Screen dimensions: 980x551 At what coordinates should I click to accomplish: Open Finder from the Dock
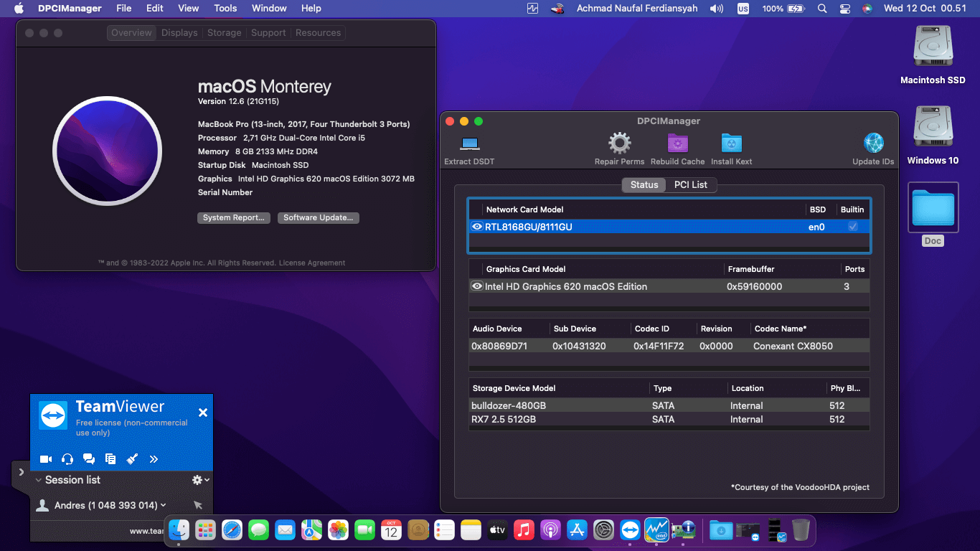coord(179,530)
